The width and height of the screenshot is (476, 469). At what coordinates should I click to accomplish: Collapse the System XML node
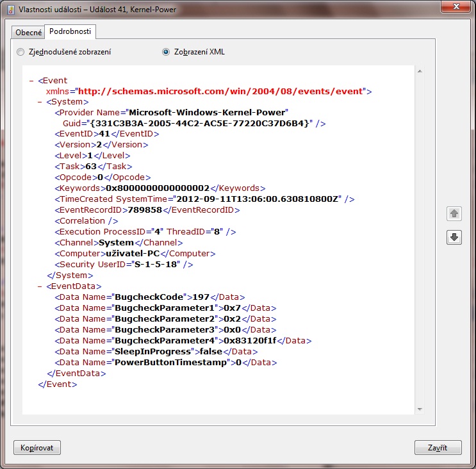pyautogui.click(x=40, y=102)
